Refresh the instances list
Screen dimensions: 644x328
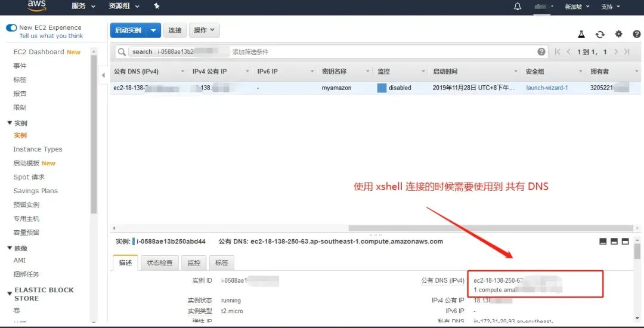coord(600,35)
